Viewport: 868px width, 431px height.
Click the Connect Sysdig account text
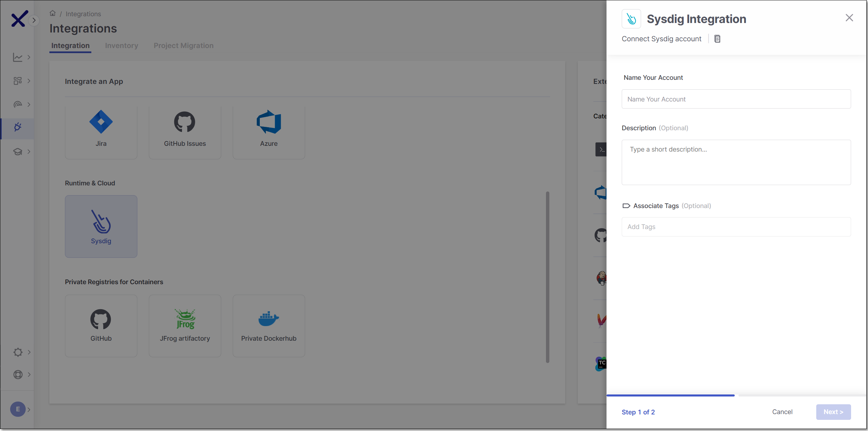[x=661, y=39]
